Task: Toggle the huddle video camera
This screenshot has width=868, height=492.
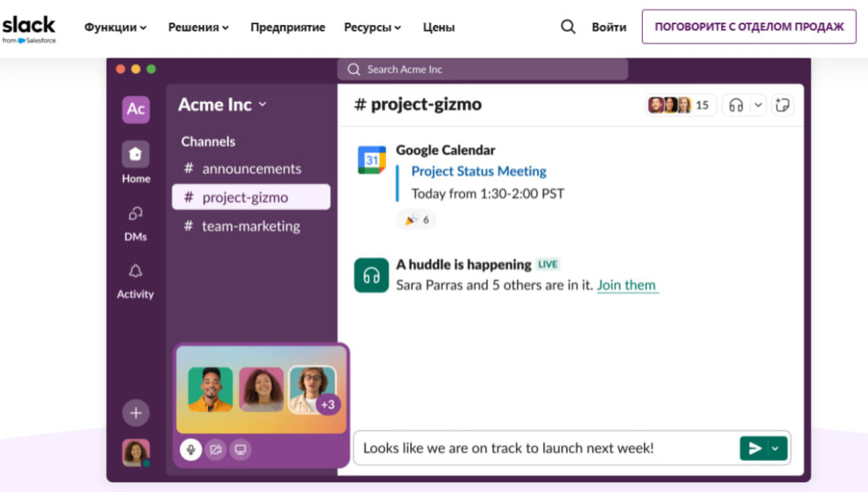Action: tap(216, 449)
